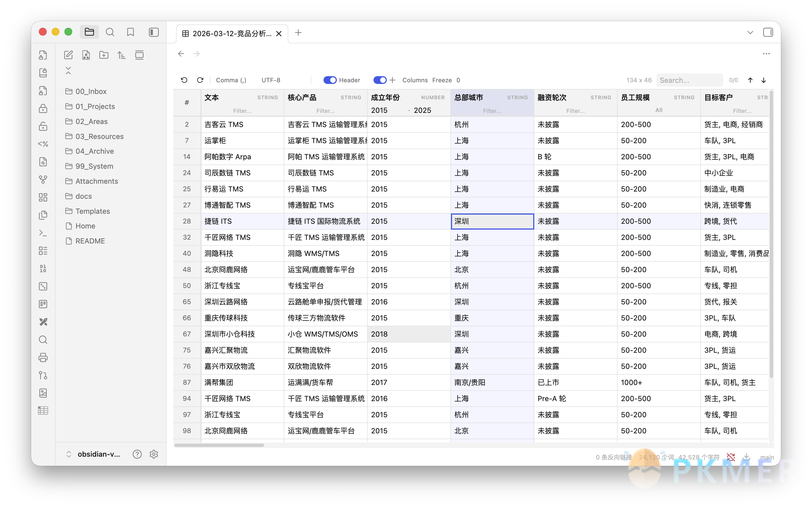
Task: Undo with the counterclockwise arrow icon
Action: click(184, 80)
